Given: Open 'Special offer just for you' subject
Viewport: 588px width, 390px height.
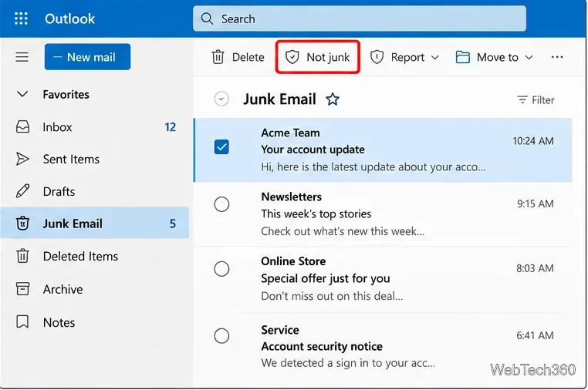Looking at the screenshot, I should (326, 278).
